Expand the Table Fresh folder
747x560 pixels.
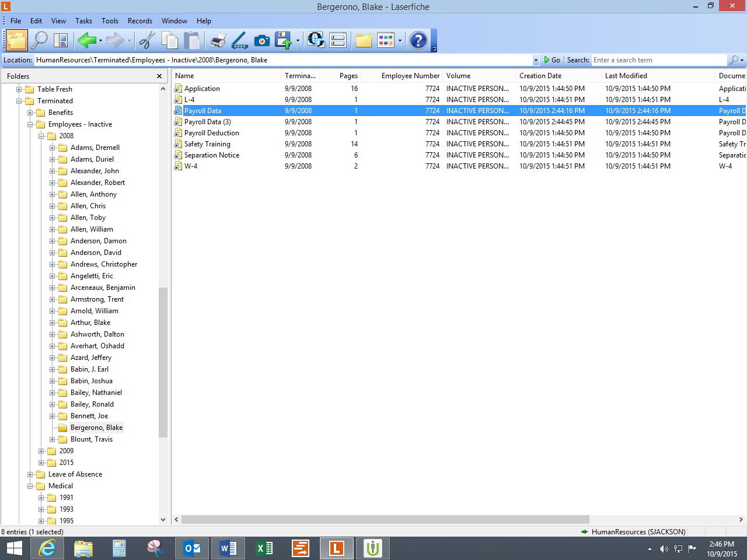point(19,89)
